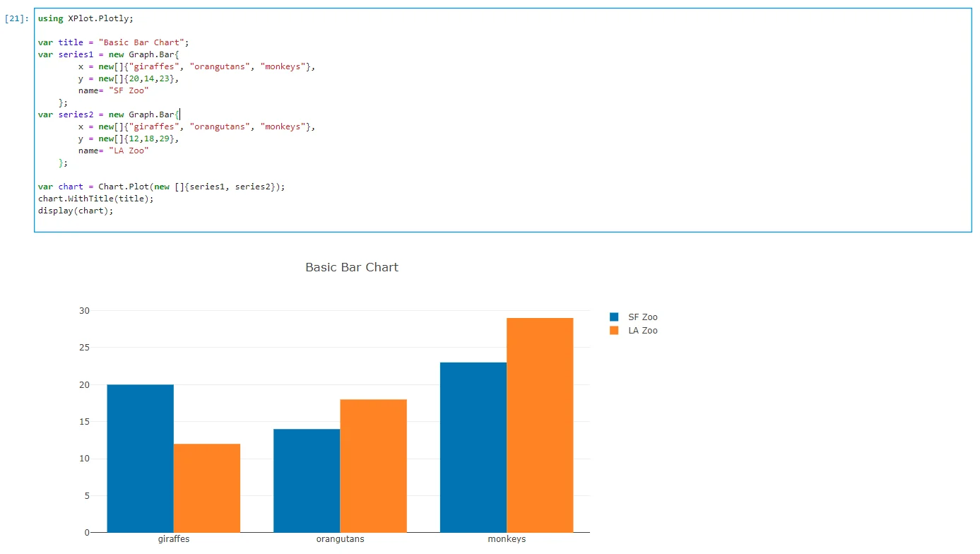Screen dimensions: 980x554
Task: Click the orange orangutans bar
Action: pyautogui.click(x=373, y=466)
